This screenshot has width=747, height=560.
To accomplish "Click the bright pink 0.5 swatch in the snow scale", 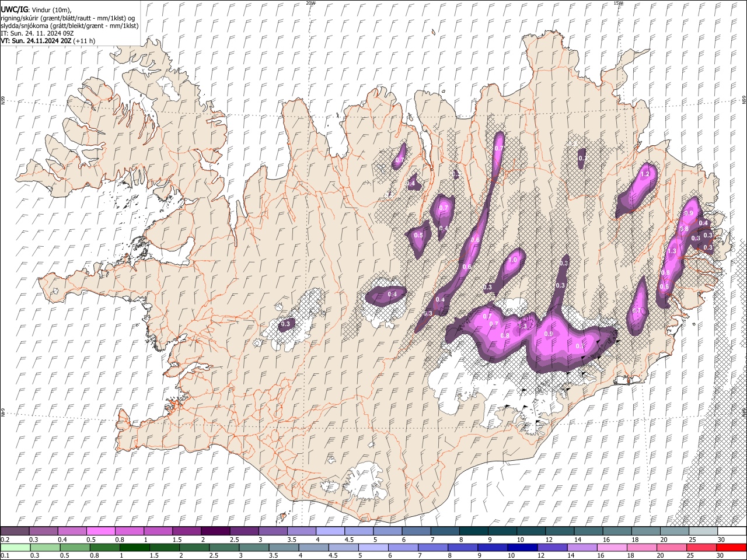I will click(100, 531).
